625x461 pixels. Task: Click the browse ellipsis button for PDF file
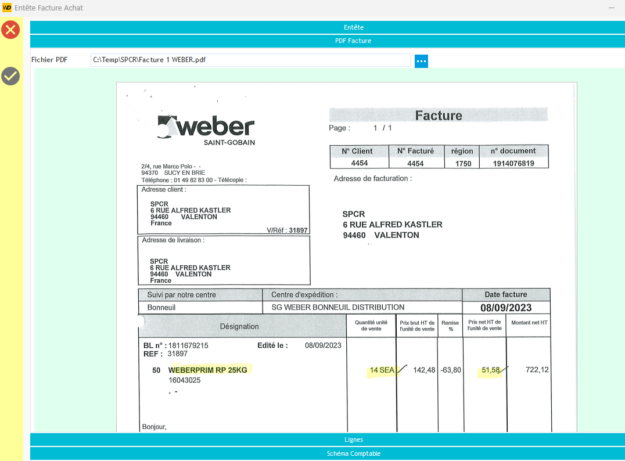(x=421, y=61)
